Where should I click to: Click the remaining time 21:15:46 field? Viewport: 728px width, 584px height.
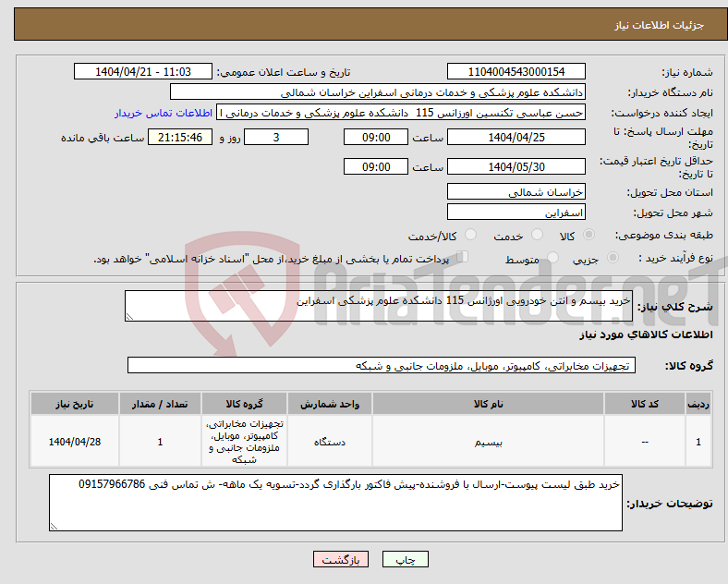[x=180, y=138]
